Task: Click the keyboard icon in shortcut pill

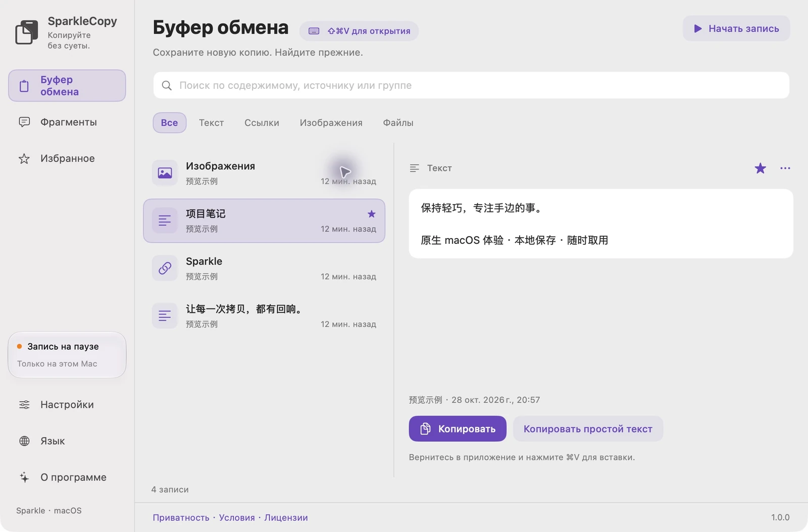Action: point(314,31)
